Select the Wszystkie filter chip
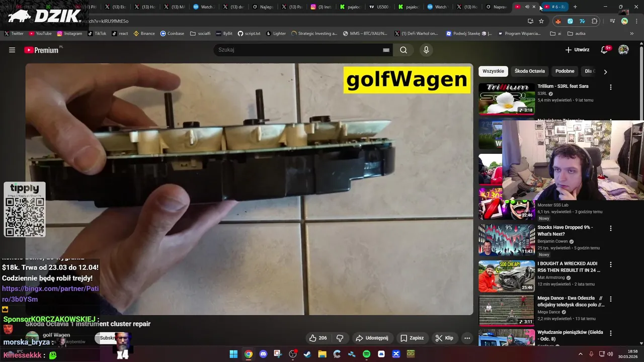Image resolution: width=644 pixels, height=362 pixels. coord(493,71)
